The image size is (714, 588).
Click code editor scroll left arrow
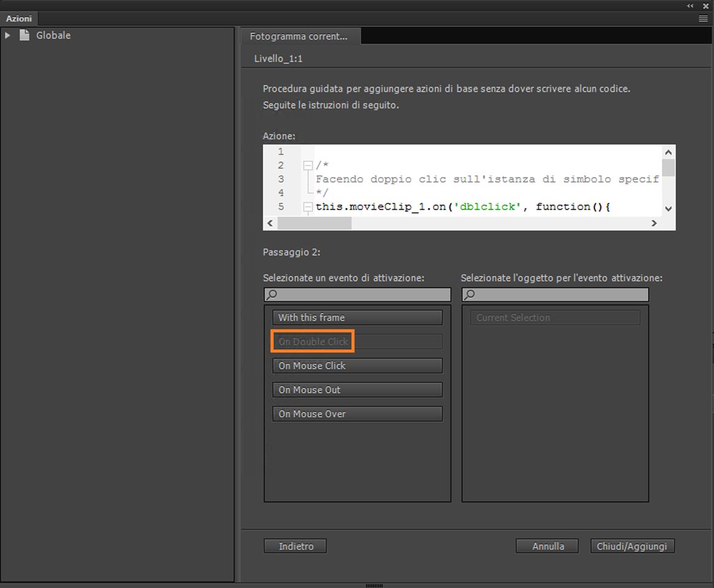tap(270, 223)
